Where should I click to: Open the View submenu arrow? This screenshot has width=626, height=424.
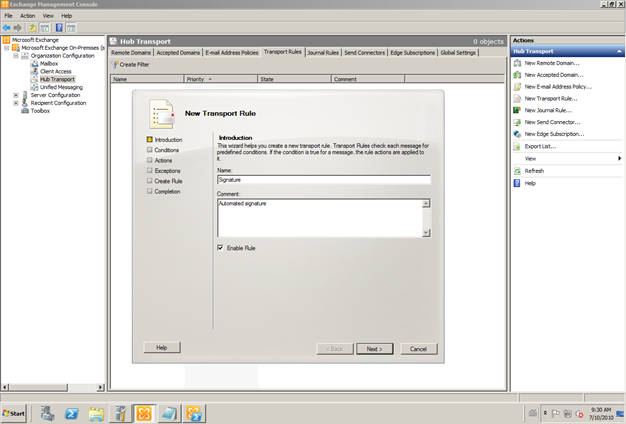click(619, 159)
